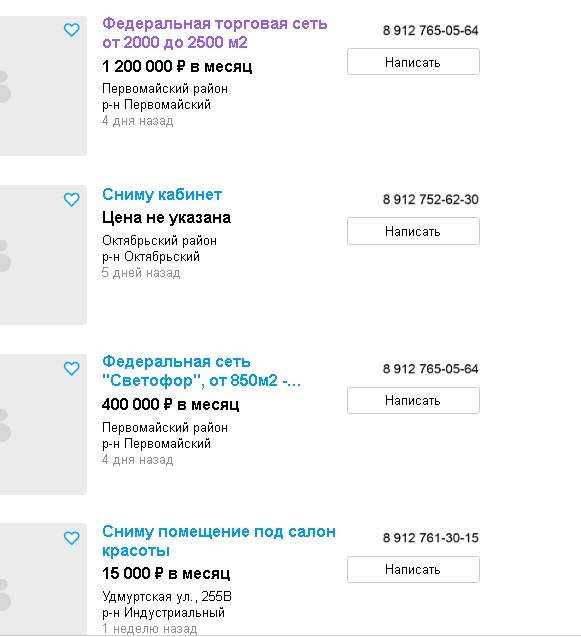The height and width of the screenshot is (637, 581).
Task: Open the Сниму кабинет listing link
Action: pyautogui.click(x=162, y=195)
